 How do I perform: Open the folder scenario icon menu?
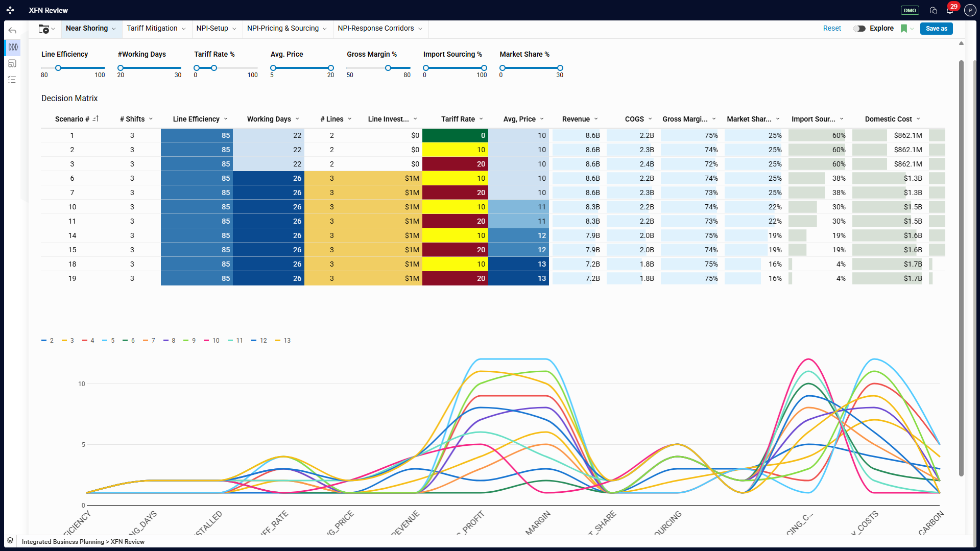point(46,29)
